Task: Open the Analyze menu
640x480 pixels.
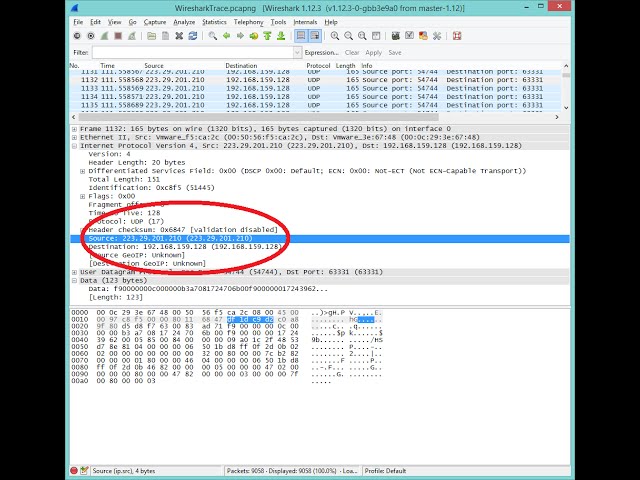Action: (184, 22)
